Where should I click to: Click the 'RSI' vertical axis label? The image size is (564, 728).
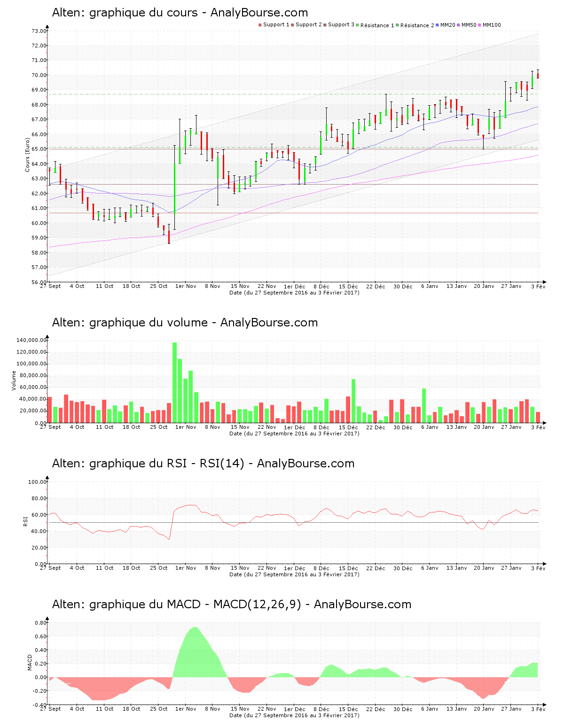pyautogui.click(x=25, y=521)
